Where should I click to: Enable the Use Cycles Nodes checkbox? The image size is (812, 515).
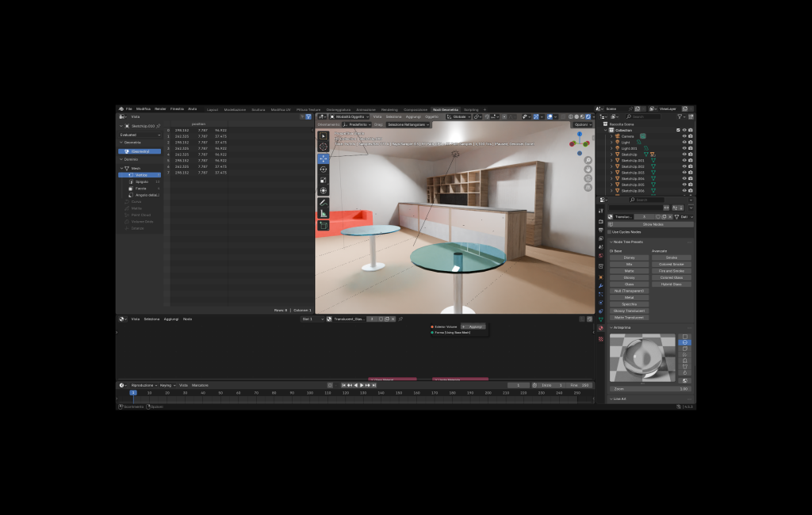pyautogui.click(x=610, y=231)
